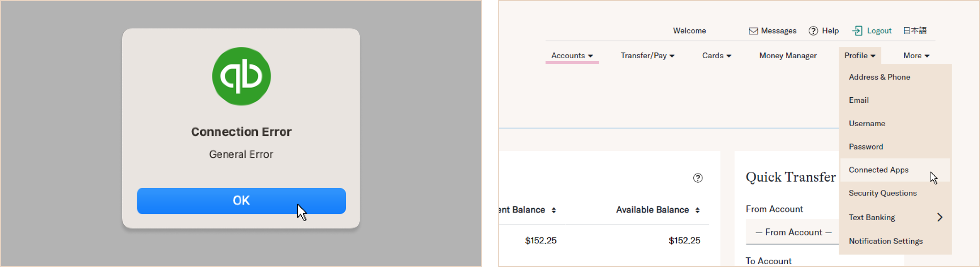Expand Text Banking submenu chevron
The width and height of the screenshot is (980, 267).
coord(940,217)
